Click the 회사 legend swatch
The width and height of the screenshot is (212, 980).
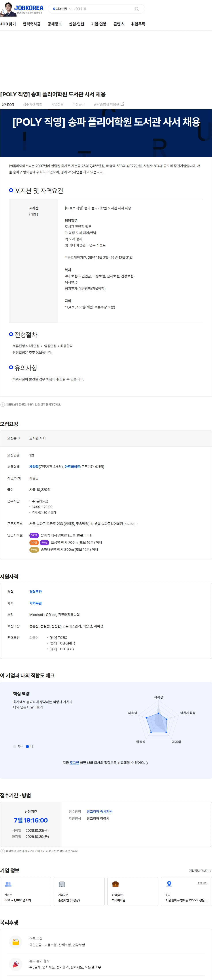14,746
